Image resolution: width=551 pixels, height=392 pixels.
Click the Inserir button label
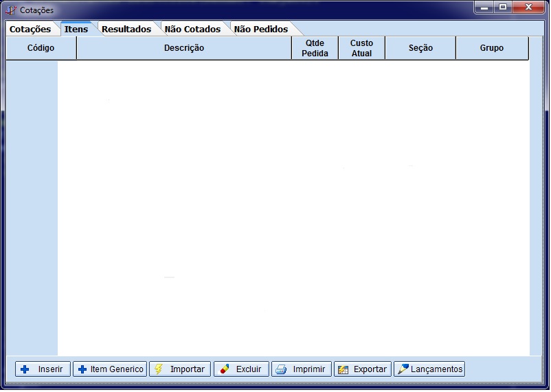[50, 369]
